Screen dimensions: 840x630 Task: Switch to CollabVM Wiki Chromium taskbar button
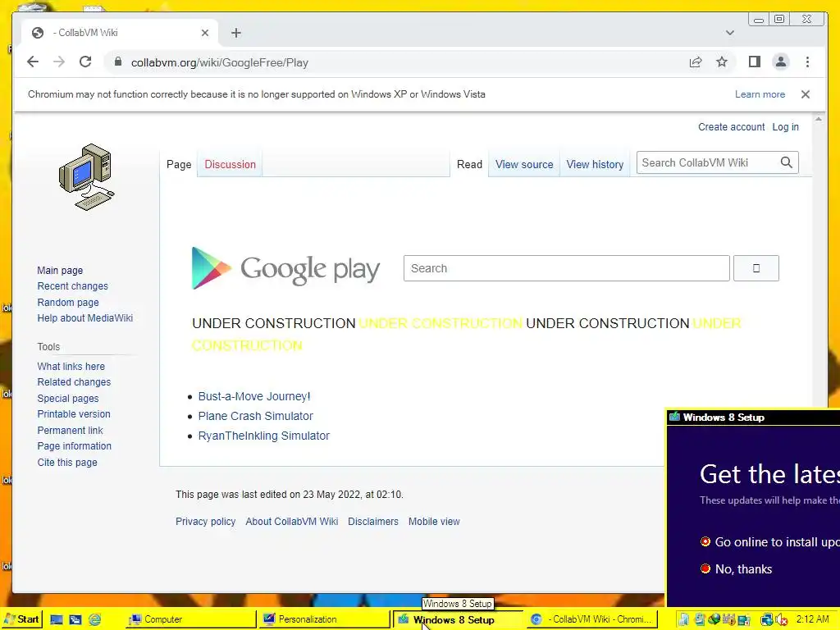[x=592, y=619]
